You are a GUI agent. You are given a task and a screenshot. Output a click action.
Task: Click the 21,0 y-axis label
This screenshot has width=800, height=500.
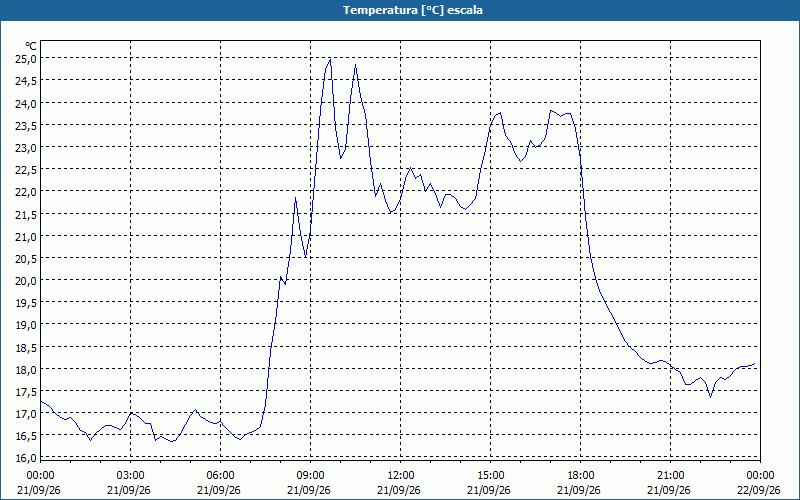25,236
